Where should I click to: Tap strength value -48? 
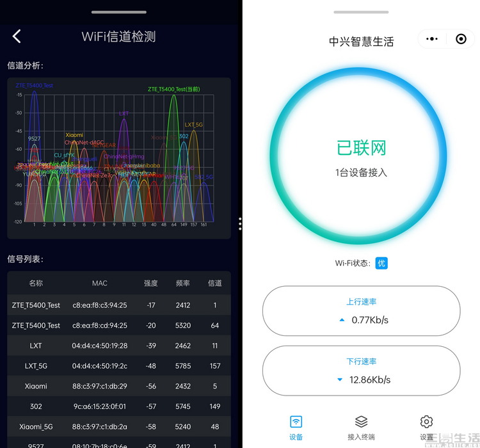[151, 365]
